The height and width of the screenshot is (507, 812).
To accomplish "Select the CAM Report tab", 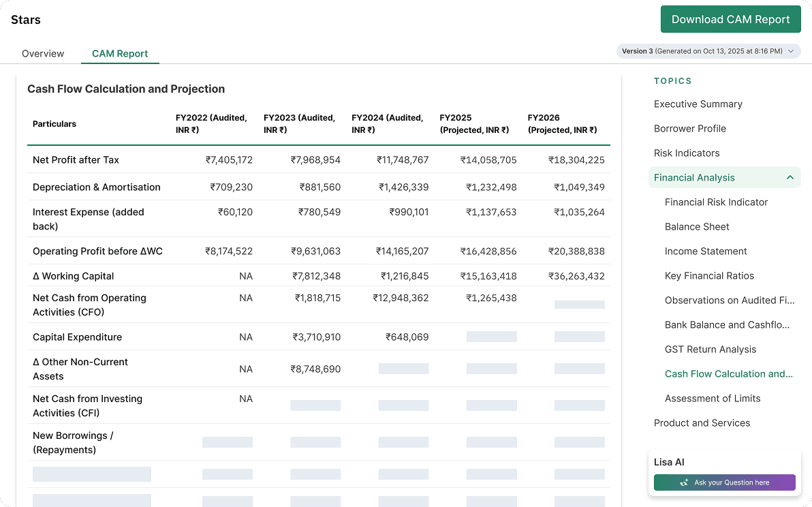I will click(x=120, y=53).
